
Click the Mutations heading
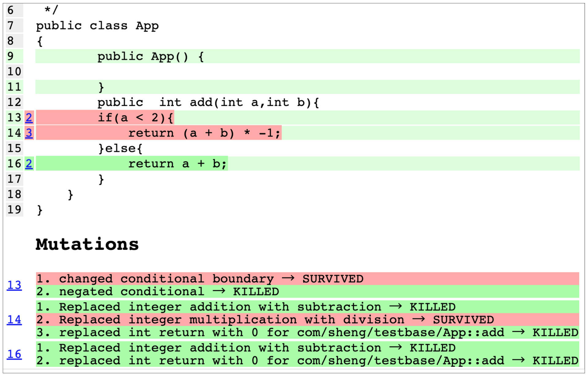[87, 244]
